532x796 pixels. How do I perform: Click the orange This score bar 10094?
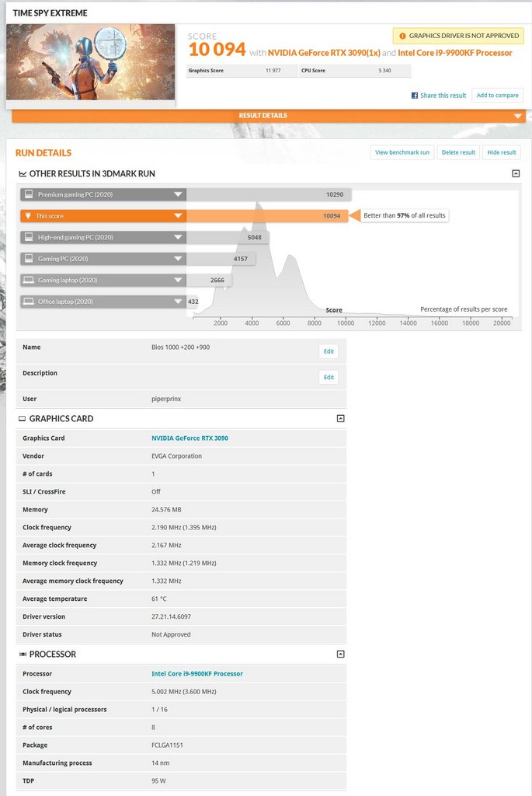[x=267, y=216]
